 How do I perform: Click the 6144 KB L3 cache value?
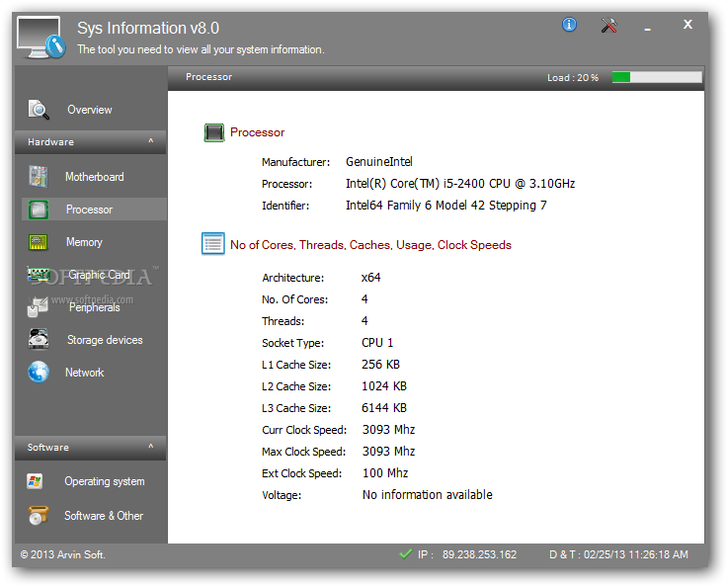384,408
